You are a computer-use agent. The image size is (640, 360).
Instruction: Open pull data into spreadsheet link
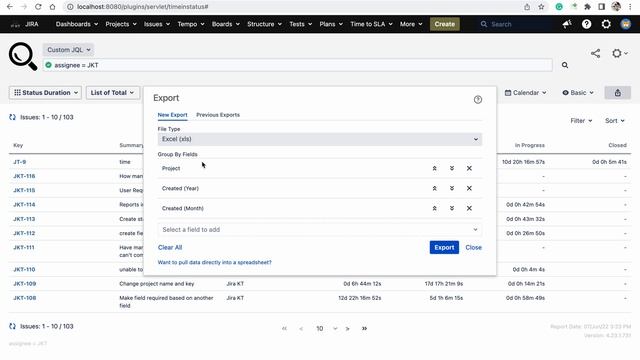[x=214, y=262]
